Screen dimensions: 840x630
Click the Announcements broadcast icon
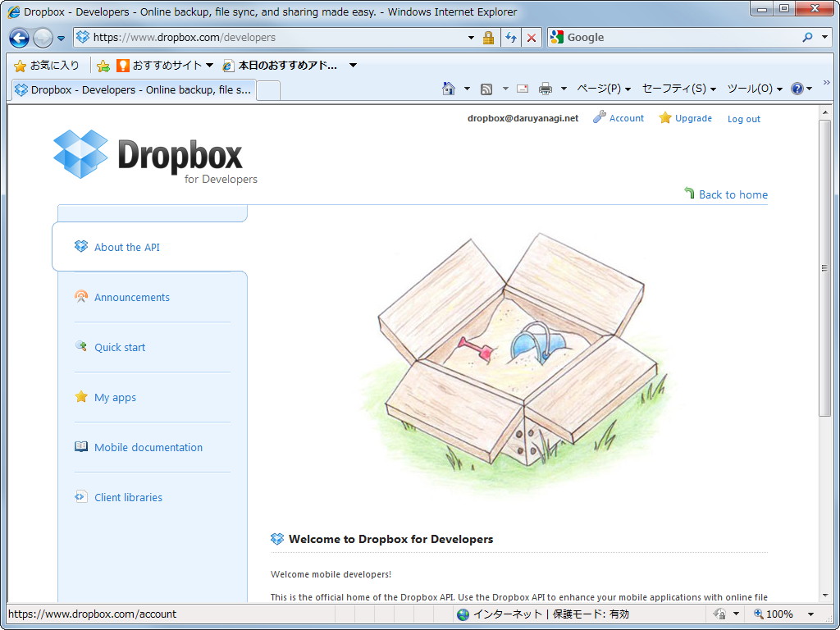(x=81, y=296)
